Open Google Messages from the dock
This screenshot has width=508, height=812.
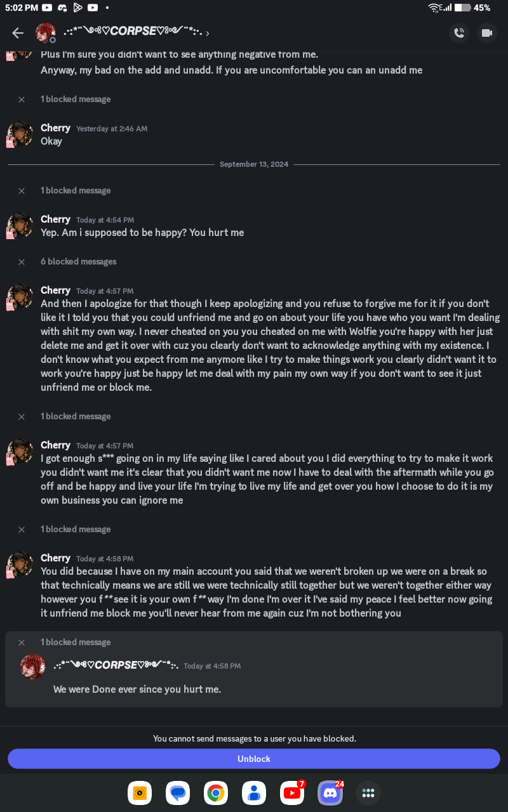pos(178,793)
